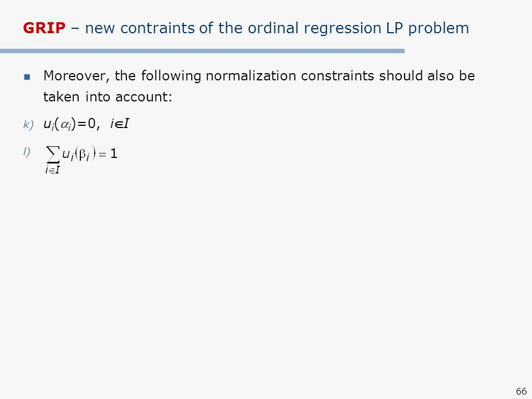The width and height of the screenshot is (532, 399).
Task: Click the i∈I subscript below the sigma
Action: pos(53,170)
